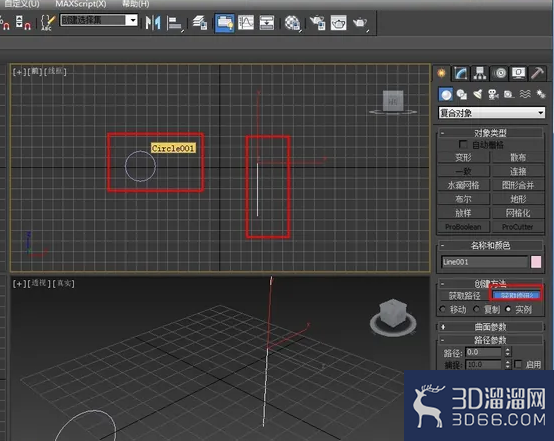Click the 路径 value field showing 0.0
Image resolution: width=554 pixels, height=441 pixels.
tap(483, 352)
